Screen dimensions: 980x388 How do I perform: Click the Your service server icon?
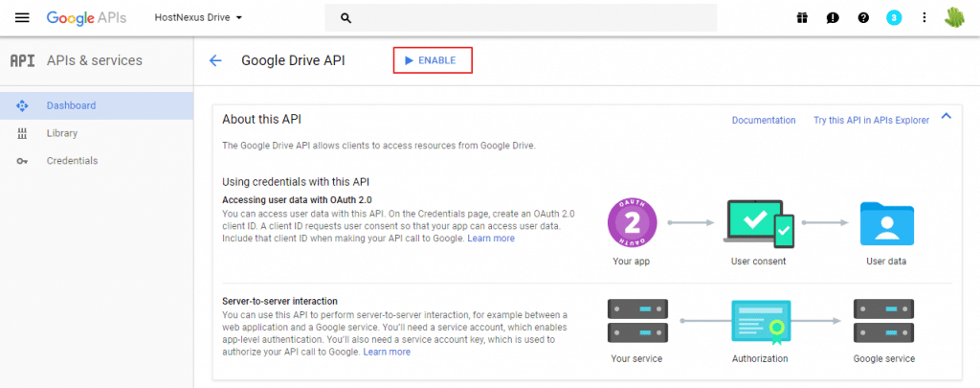point(637,321)
